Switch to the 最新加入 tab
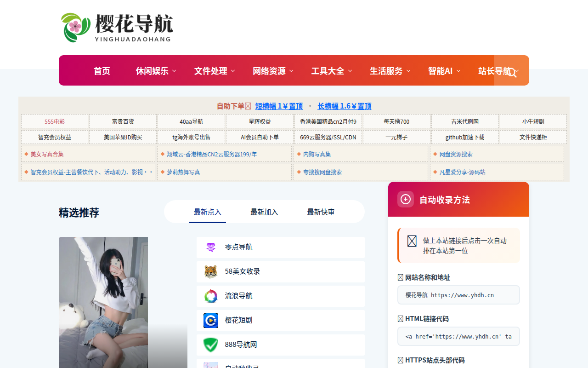This screenshot has width=588, height=368. coord(264,212)
